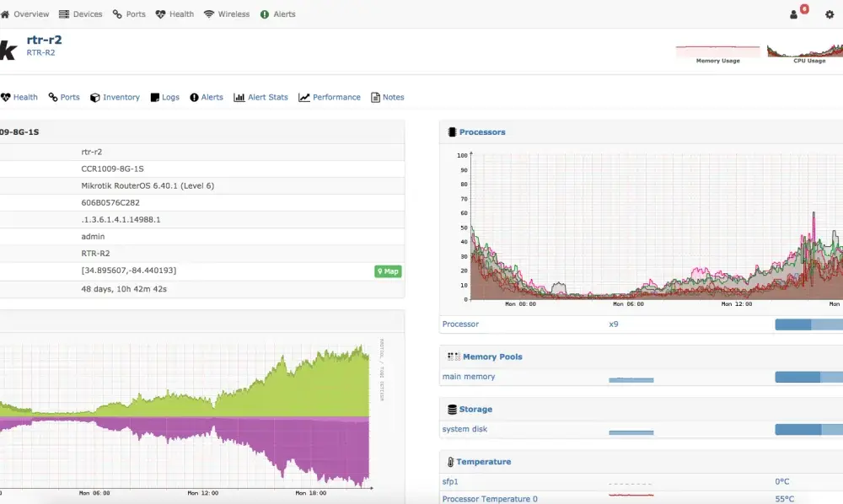
Task: Click the Logs book icon
Action: pyautogui.click(x=155, y=97)
